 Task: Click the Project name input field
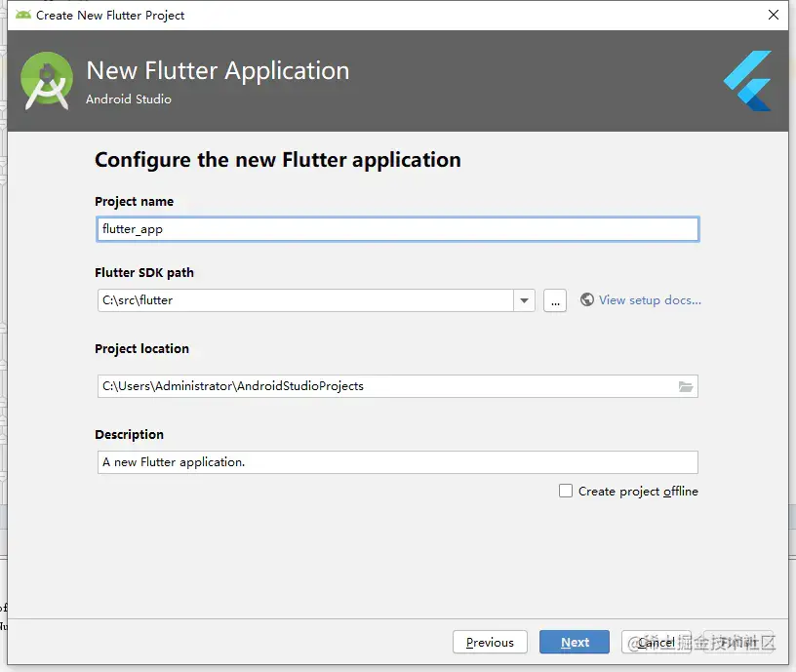(x=397, y=229)
